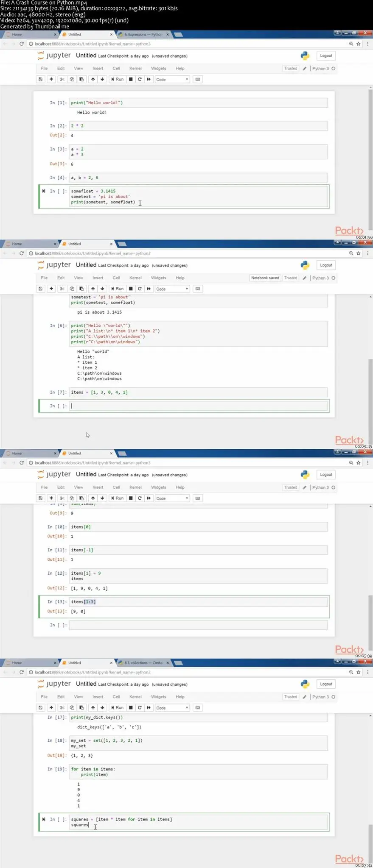Click the notebook title 'Untitled' in third frame
This screenshot has width=373, height=868.
coord(86,474)
